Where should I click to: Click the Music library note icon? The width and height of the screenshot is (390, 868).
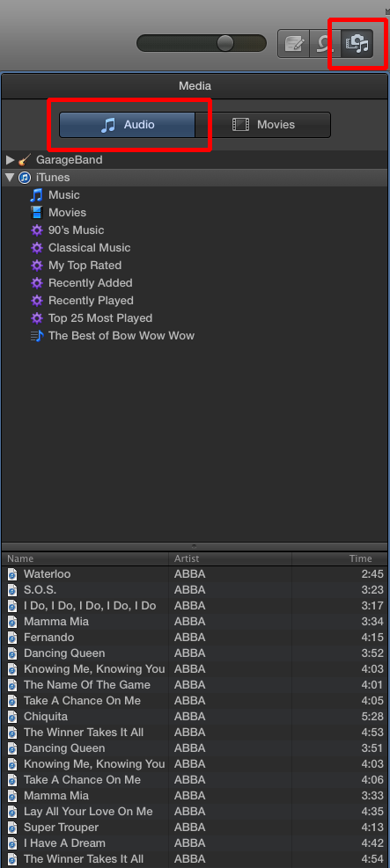coord(37,195)
